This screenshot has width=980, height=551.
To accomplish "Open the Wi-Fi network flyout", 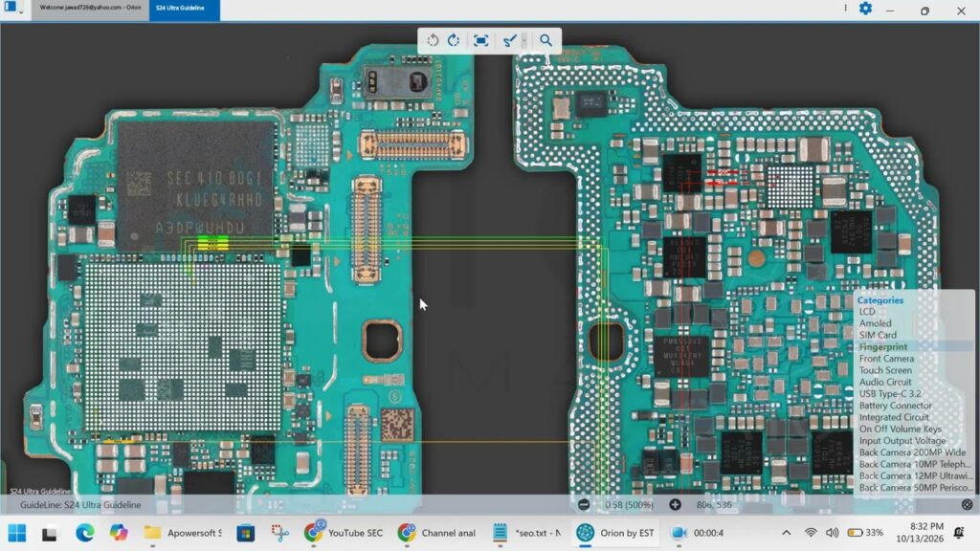I will [x=811, y=533].
